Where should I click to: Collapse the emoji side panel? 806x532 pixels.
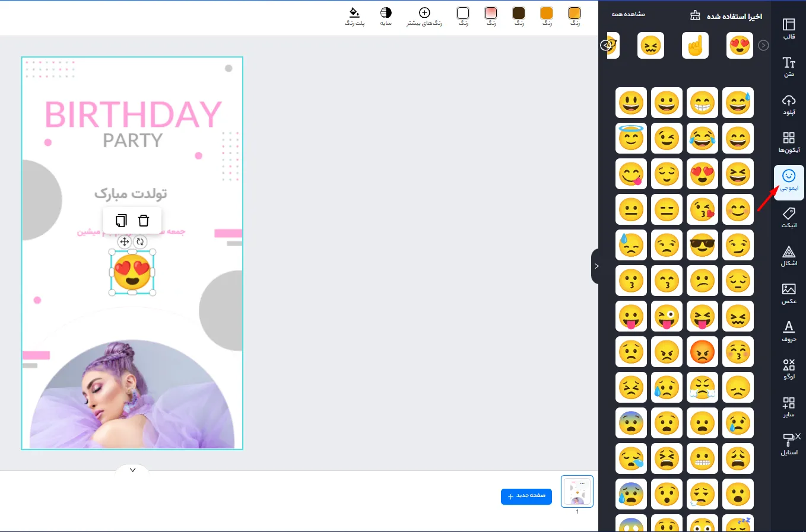595,266
